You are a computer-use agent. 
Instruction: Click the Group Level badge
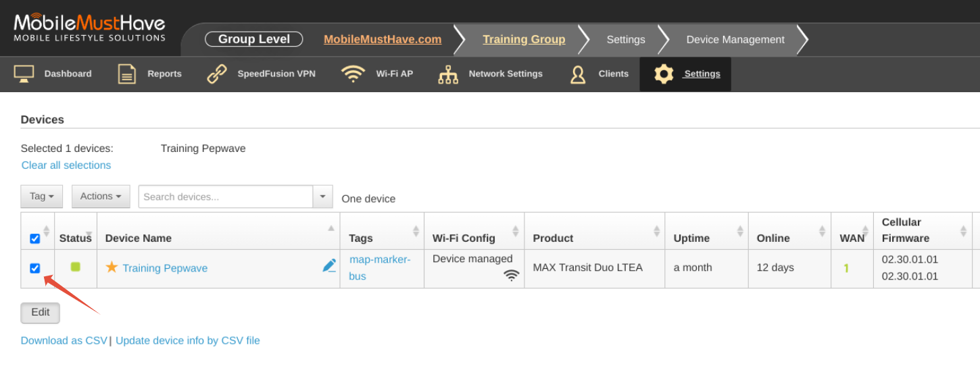254,39
